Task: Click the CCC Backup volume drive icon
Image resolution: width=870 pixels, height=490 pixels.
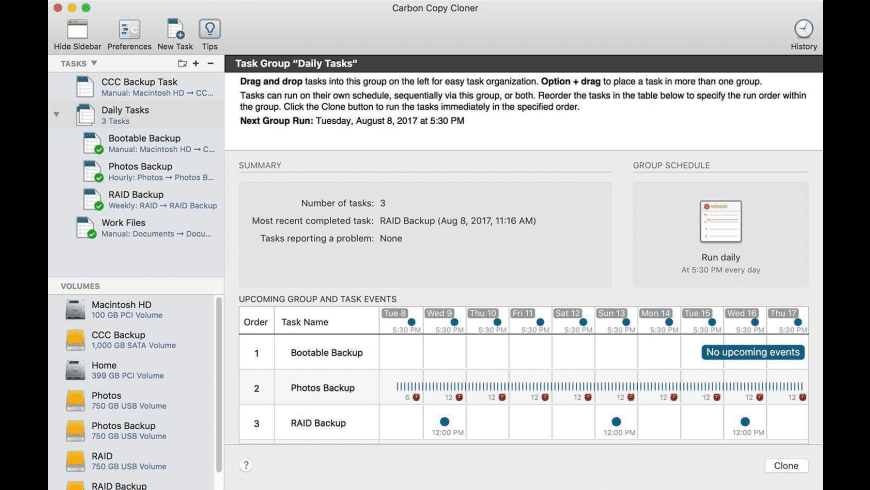Action: click(75, 340)
